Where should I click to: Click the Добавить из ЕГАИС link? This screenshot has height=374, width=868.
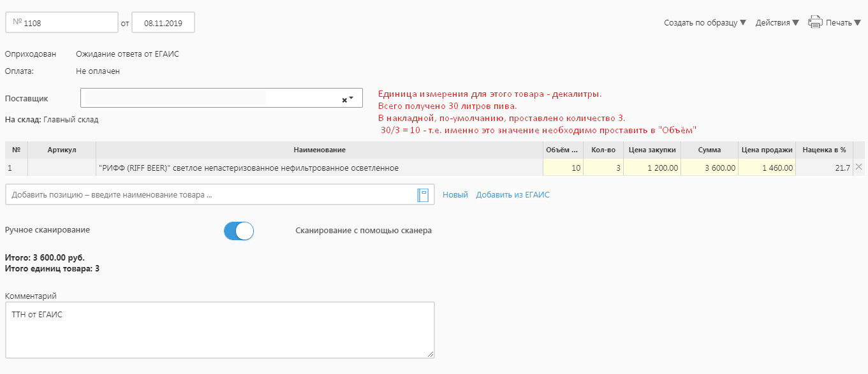point(512,195)
